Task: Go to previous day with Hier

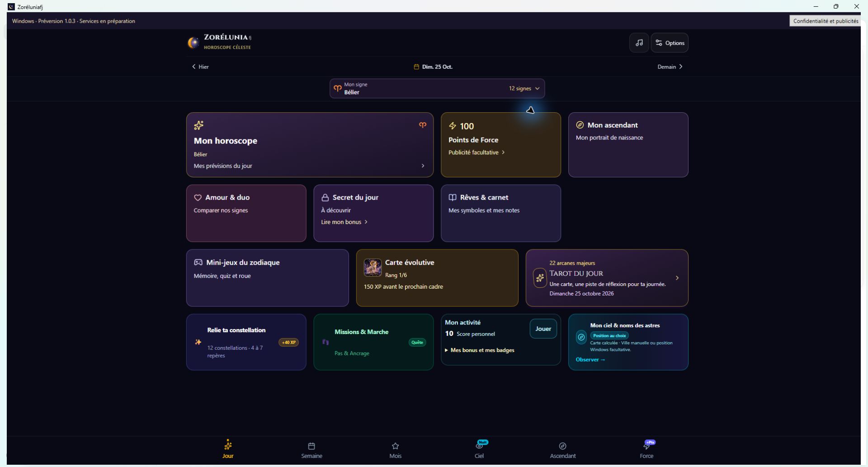Action: pyautogui.click(x=200, y=67)
